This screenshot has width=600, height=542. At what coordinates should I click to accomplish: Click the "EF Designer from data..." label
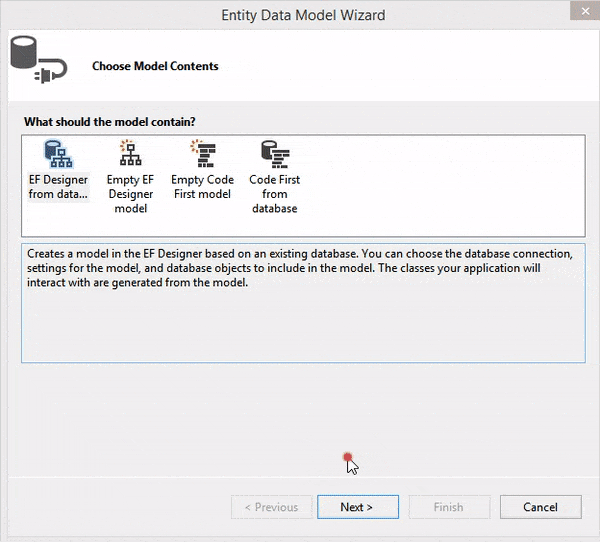58,187
